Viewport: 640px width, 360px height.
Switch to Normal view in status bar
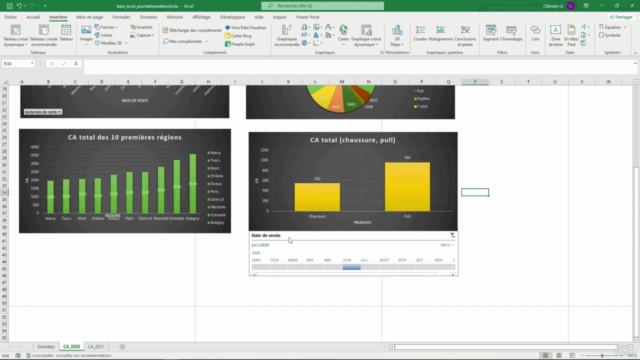point(545,356)
